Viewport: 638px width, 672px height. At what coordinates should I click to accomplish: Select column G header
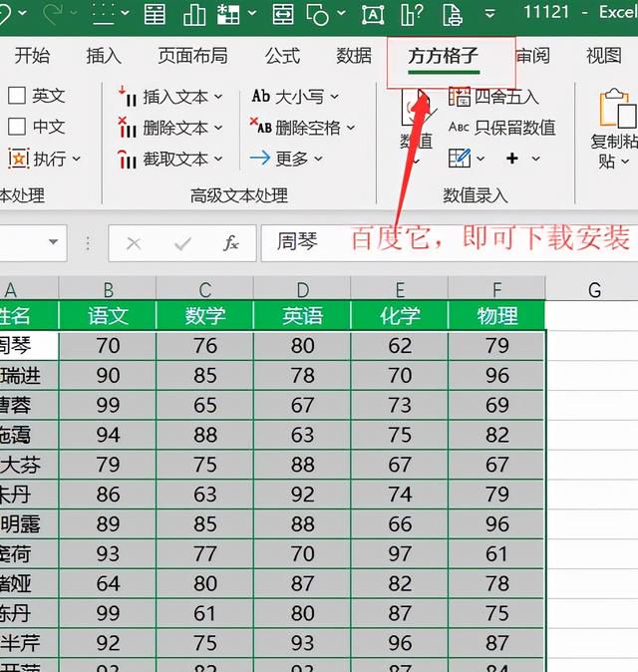pos(594,289)
